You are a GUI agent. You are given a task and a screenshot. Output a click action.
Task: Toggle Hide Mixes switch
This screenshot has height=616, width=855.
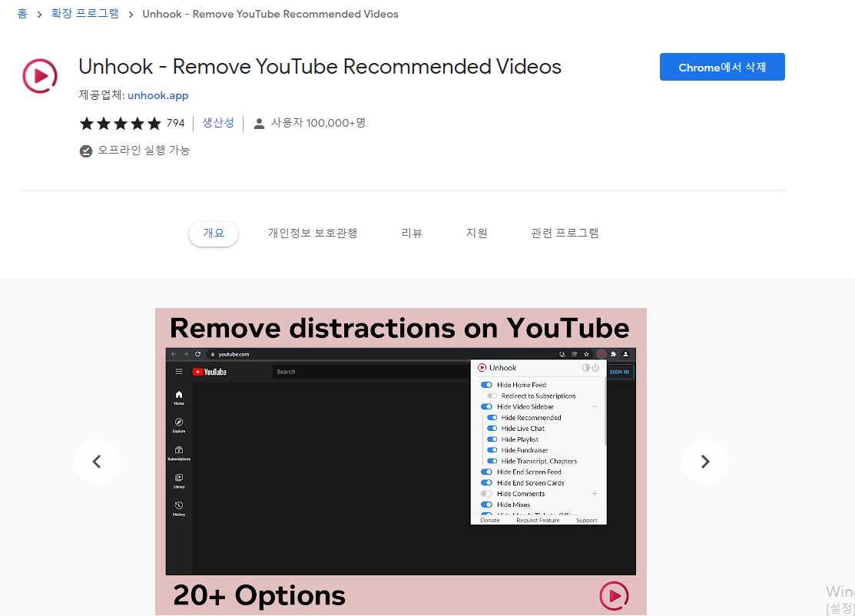click(x=486, y=505)
